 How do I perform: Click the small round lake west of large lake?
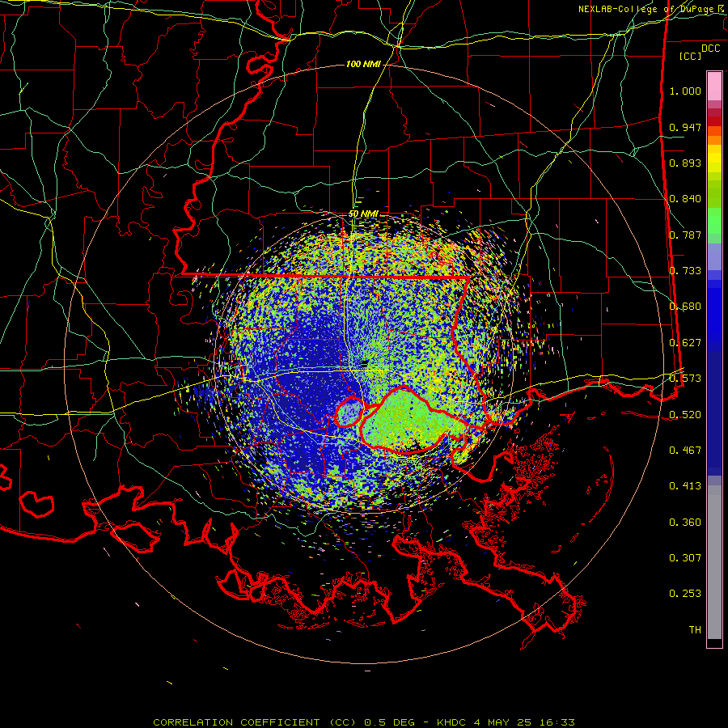(349, 412)
